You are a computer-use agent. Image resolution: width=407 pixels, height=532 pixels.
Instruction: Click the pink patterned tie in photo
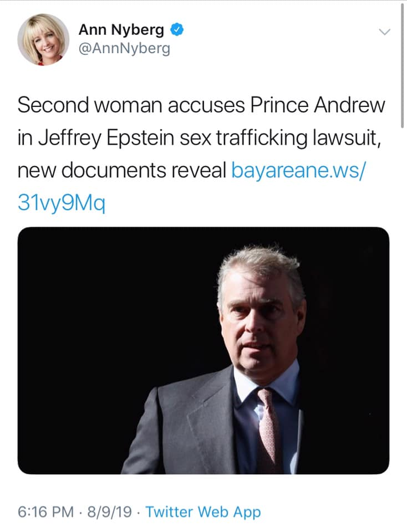[269, 427]
